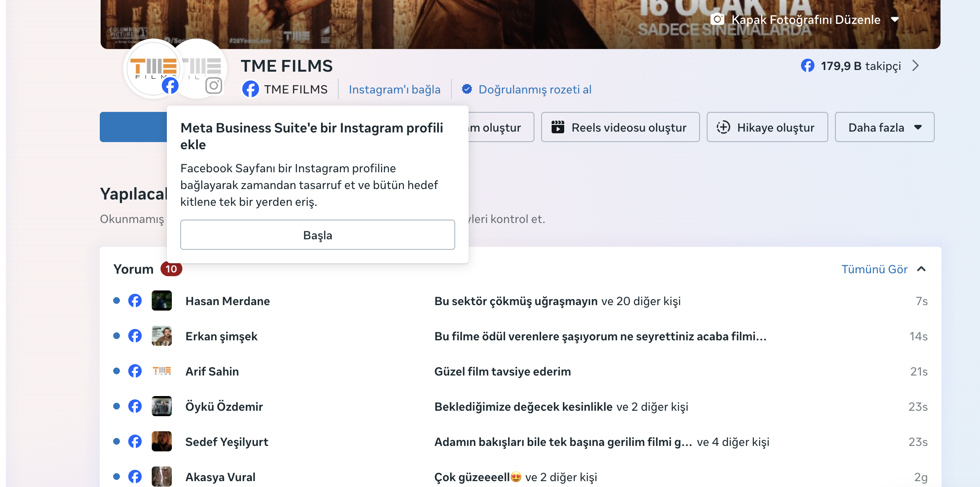980x487 pixels.
Task: Click the story plus circle icon
Action: tap(723, 127)
